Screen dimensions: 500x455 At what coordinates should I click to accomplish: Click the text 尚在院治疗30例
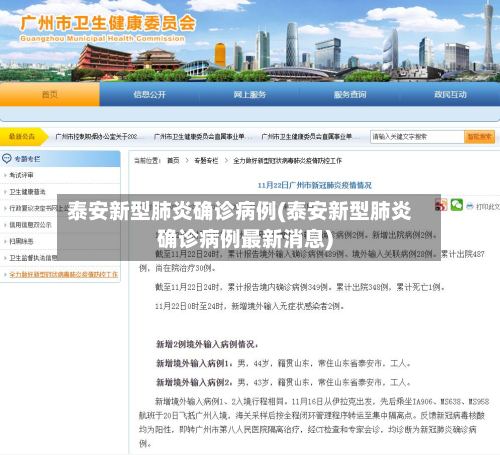[x=186, y=268]
